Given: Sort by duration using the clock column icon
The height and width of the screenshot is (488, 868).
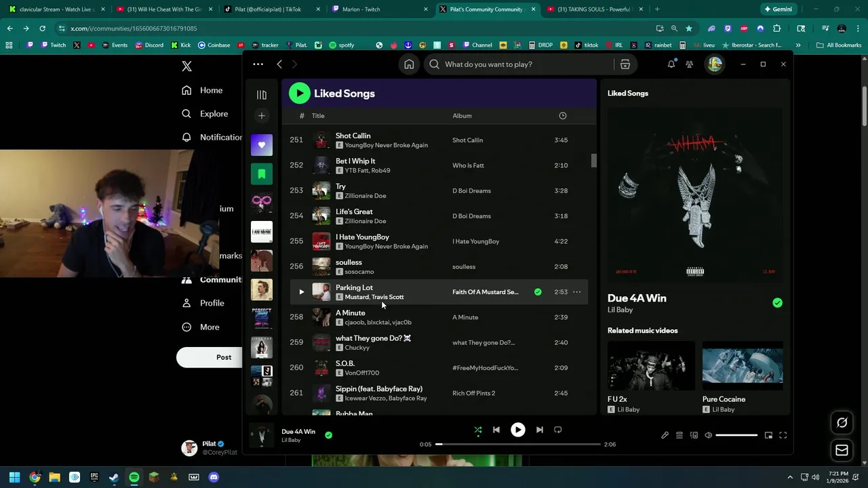Looking at the screenshot, I should point(562,115).
